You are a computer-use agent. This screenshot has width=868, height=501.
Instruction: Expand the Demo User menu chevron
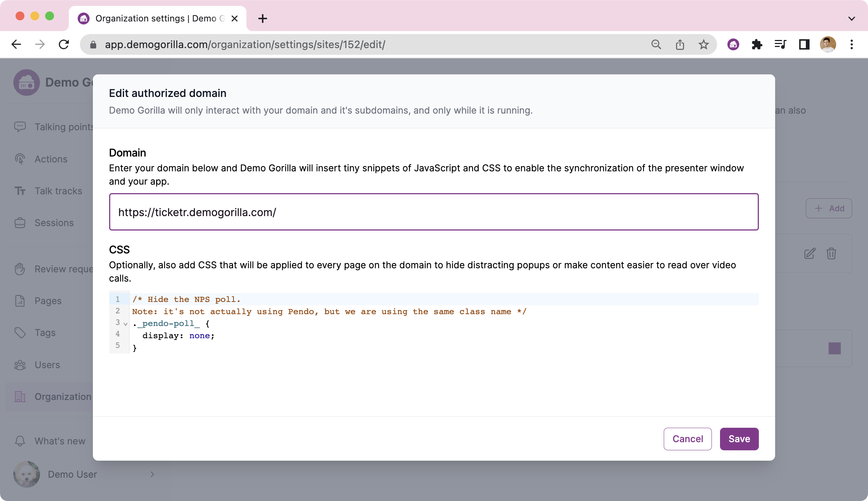point(152,474)
